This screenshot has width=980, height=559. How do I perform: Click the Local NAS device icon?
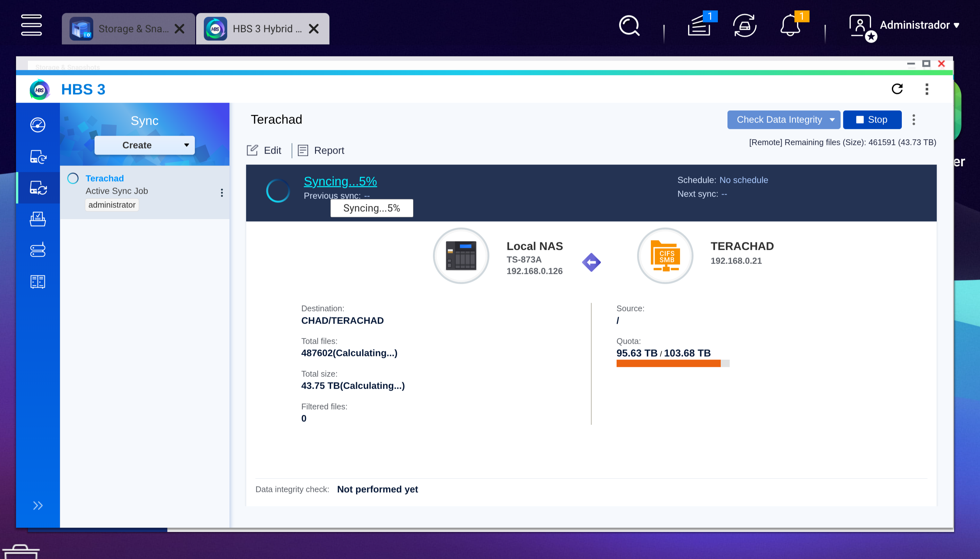[x=461, y=256]
